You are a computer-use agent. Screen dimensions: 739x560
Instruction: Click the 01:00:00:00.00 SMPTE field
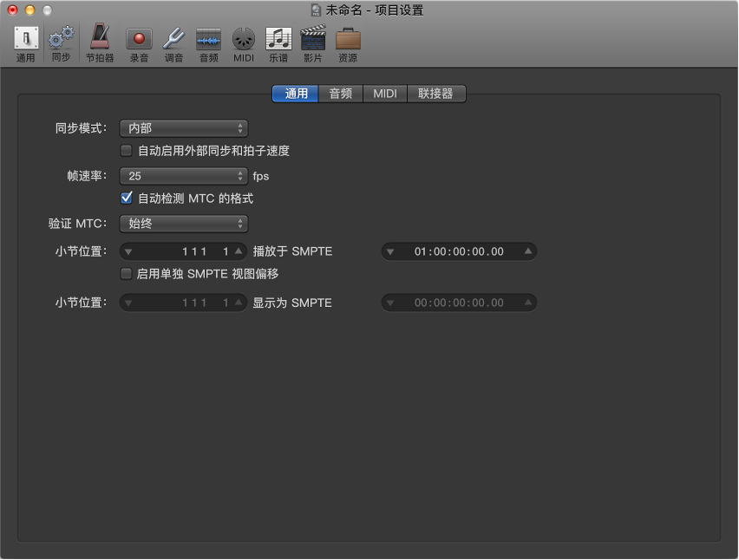(x=459, y=251)
